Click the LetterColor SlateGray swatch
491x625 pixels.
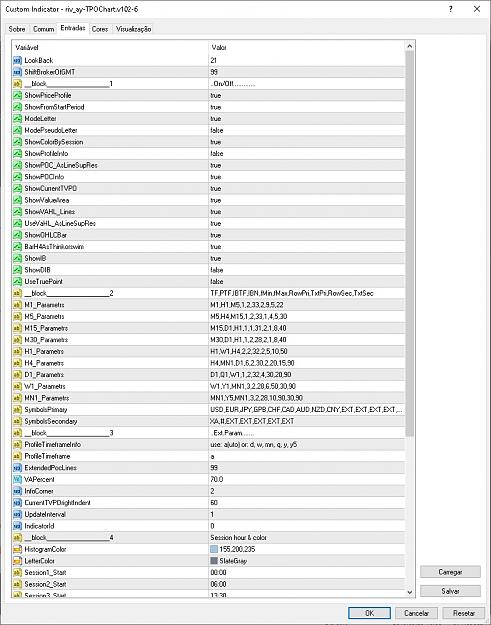pos(214,561)
